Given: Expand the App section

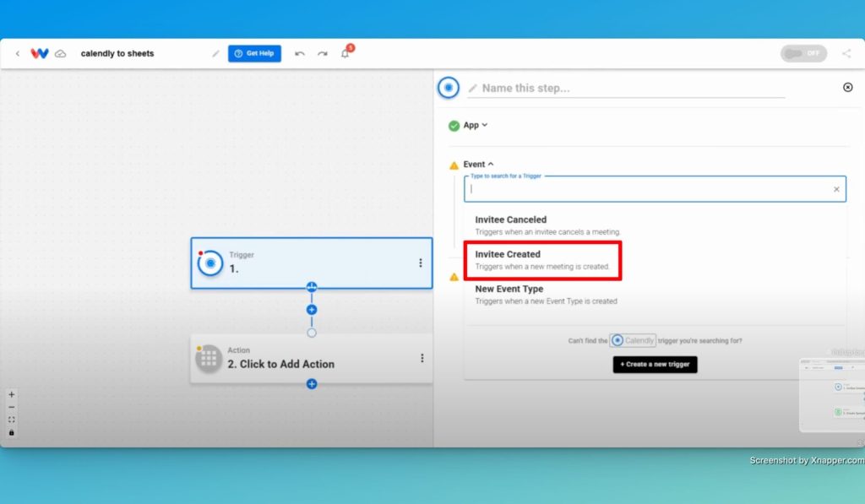Looking at the screenshot, I should pyautogui.click(x=475, y=125).
